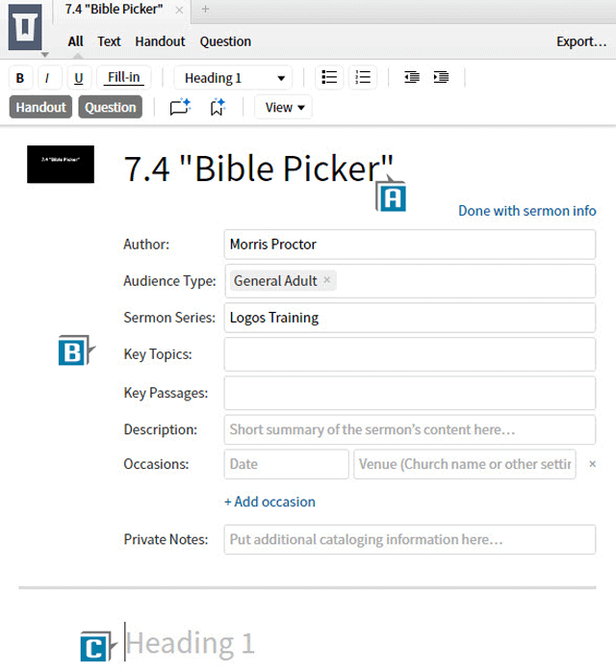Switch to the Question tab
The image size is (616, 672).
tap(225, 41)
